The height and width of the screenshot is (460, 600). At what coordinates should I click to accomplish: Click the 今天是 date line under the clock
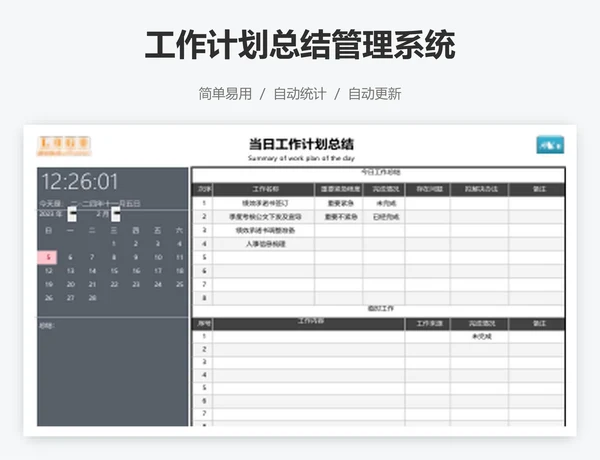pos(90,203)
